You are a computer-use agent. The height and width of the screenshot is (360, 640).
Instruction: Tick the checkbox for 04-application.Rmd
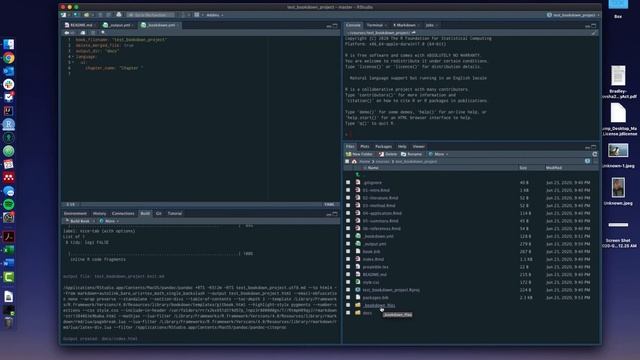pos(348,213)
